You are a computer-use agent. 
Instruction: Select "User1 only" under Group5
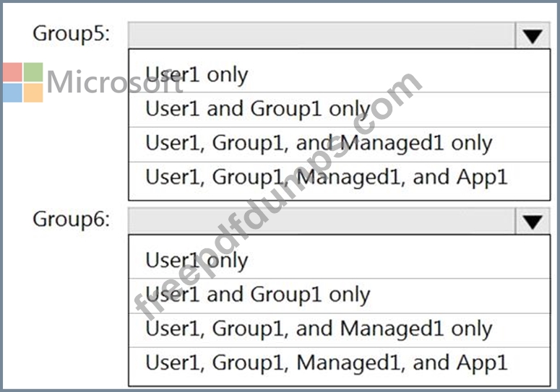coord(197,74)
